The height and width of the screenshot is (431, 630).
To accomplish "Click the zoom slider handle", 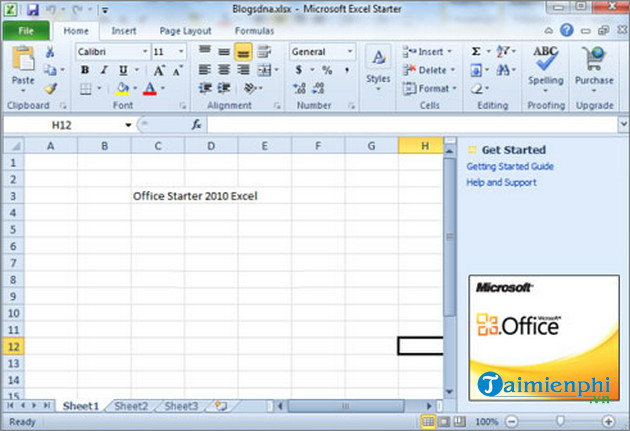I will pos(560,421).
